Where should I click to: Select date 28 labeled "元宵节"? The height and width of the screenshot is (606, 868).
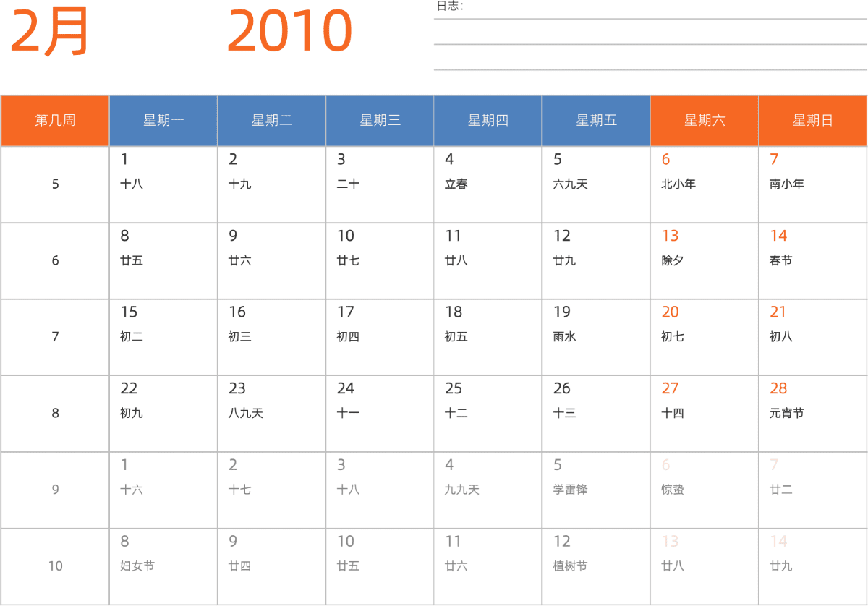point(813,414)
